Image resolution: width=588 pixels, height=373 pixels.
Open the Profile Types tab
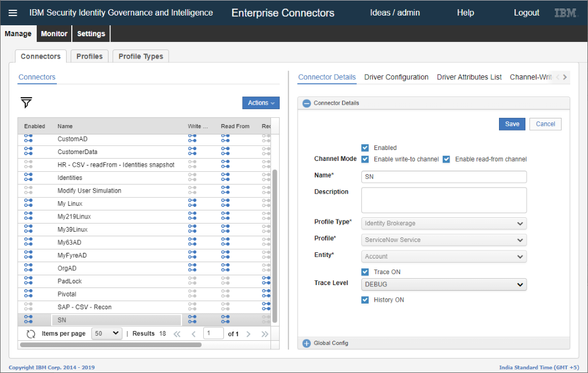pyautogui.click(x=141, y=56)
